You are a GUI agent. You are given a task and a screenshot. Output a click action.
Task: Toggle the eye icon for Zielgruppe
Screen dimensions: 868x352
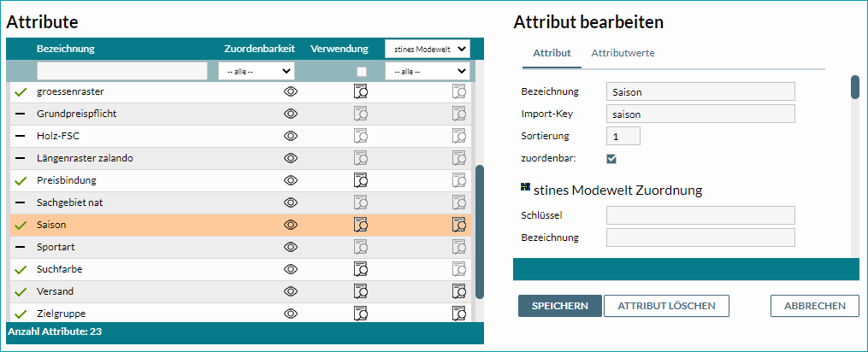tap(291, 314)
